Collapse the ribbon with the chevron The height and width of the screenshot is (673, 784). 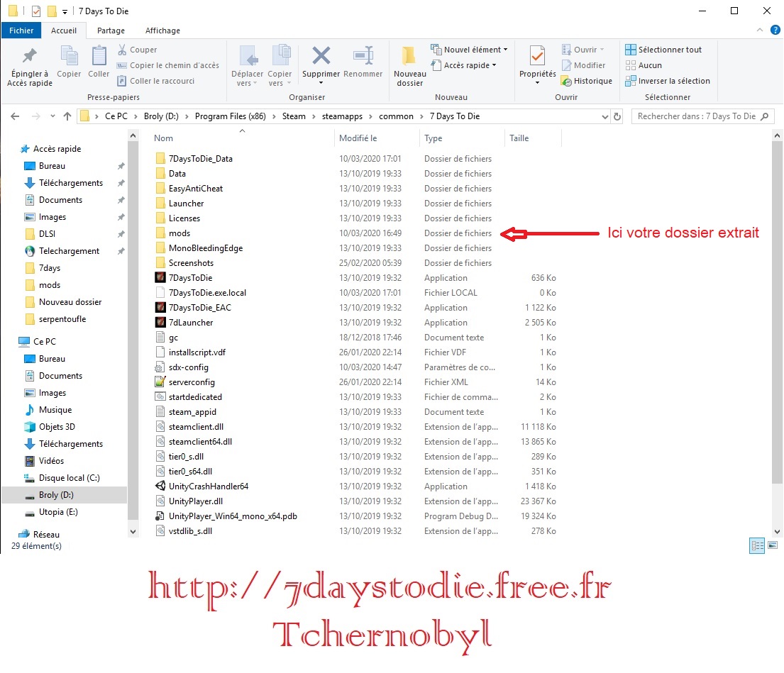pos(759,30)
